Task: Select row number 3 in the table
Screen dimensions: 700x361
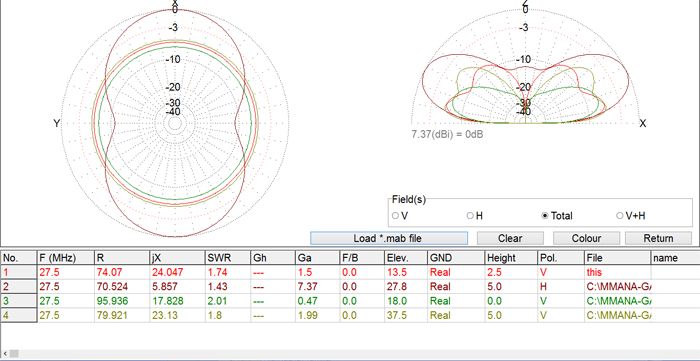Action: click(x=18, y=301)
